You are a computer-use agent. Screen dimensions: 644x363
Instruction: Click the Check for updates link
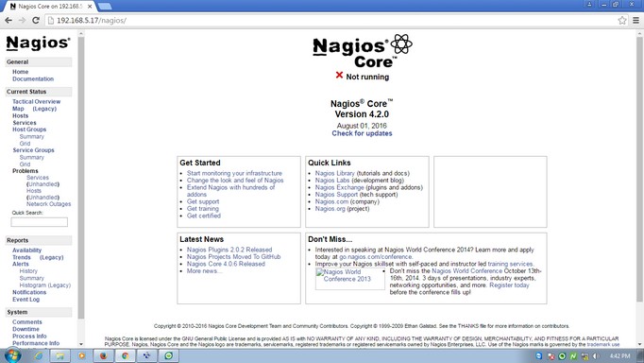(x=362, y=133)
